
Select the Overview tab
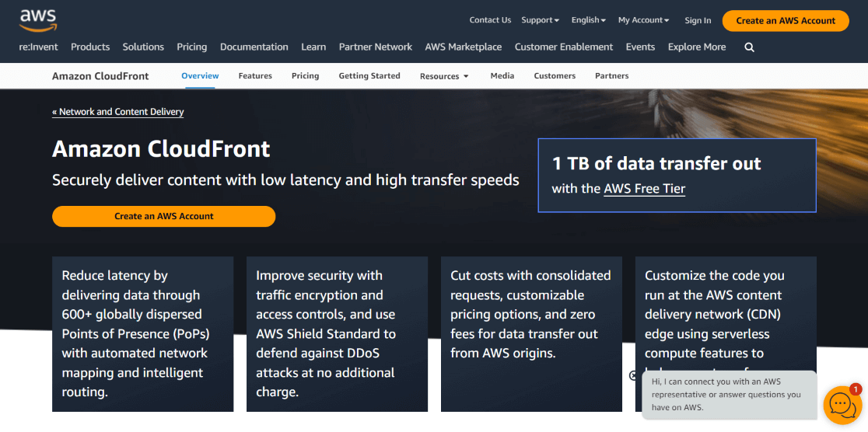click(x=200, y=76)
